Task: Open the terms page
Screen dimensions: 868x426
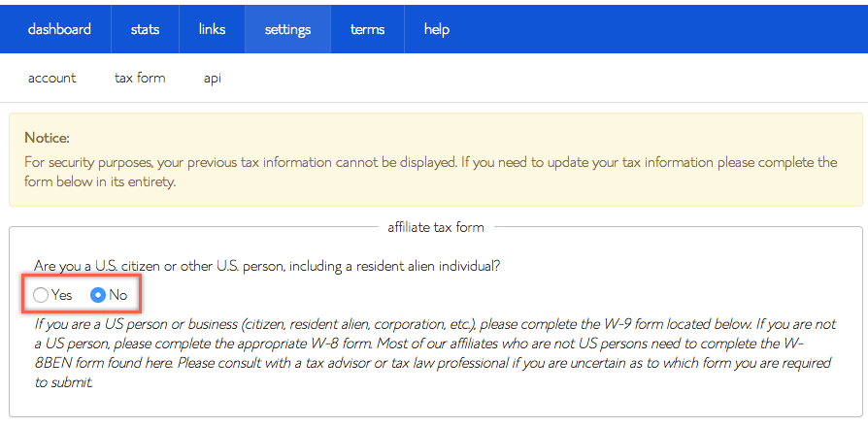Action: (367, 29)
